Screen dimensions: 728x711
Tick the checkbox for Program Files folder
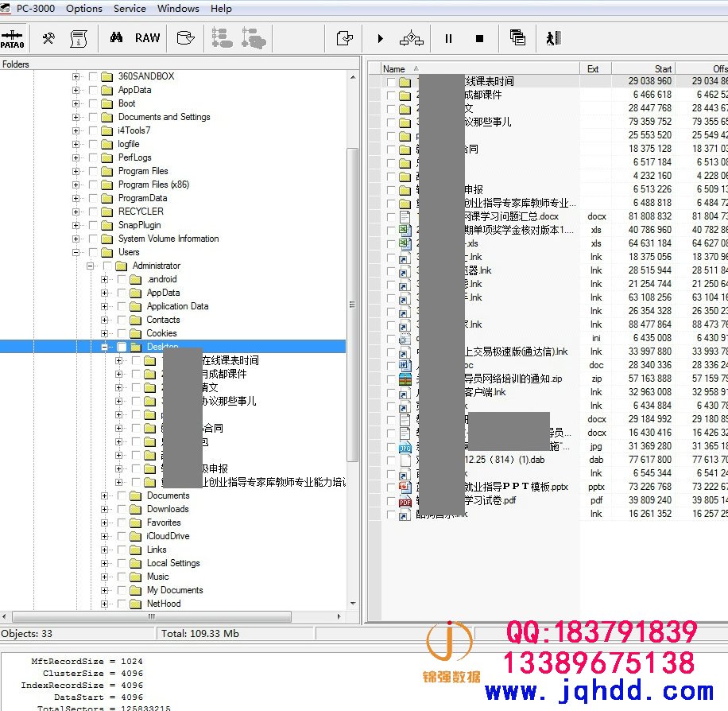[x=93, y=172]
